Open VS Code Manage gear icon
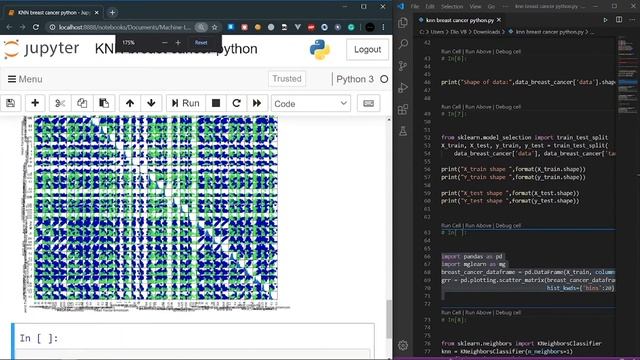This screenshot has width=640, height=360. (x=403, y=345)
